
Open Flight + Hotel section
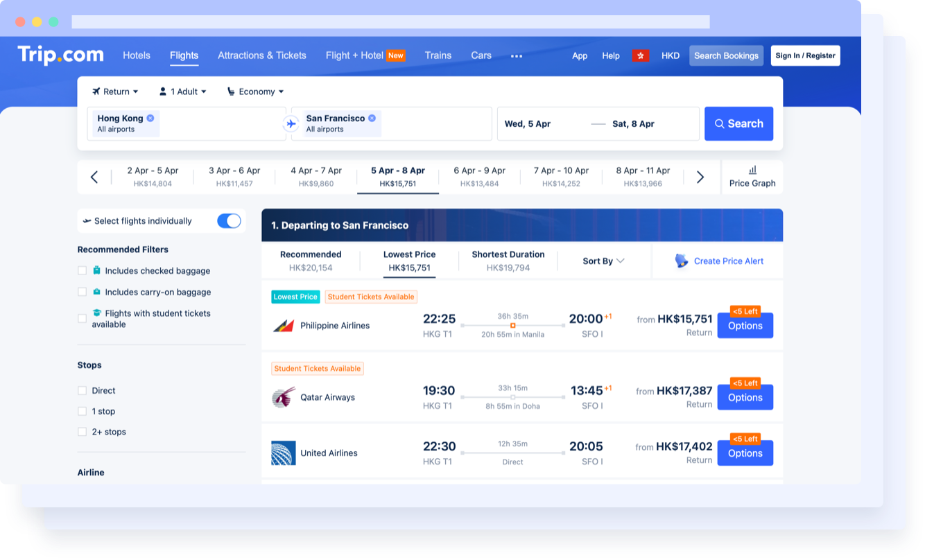pos(365,55)
